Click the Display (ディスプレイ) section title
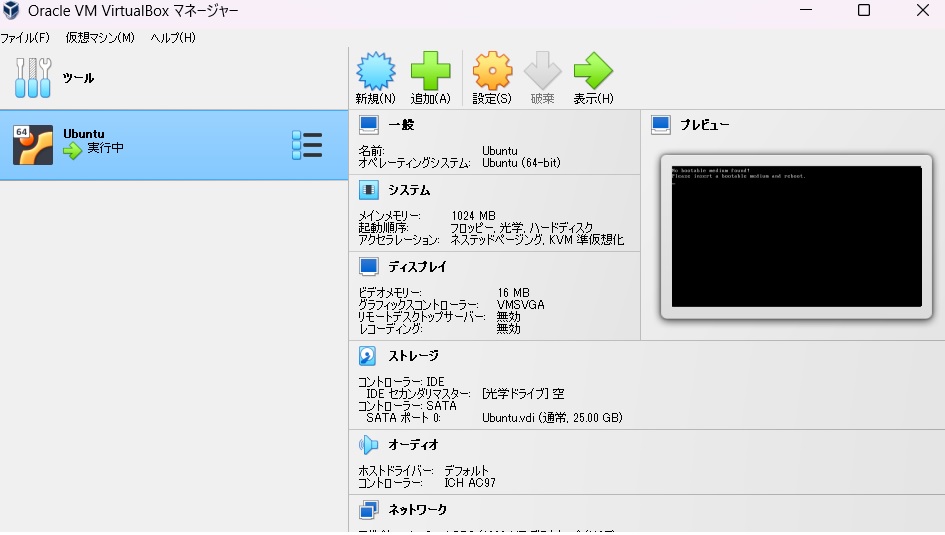The image size is (945, 535). click(417, 266)
